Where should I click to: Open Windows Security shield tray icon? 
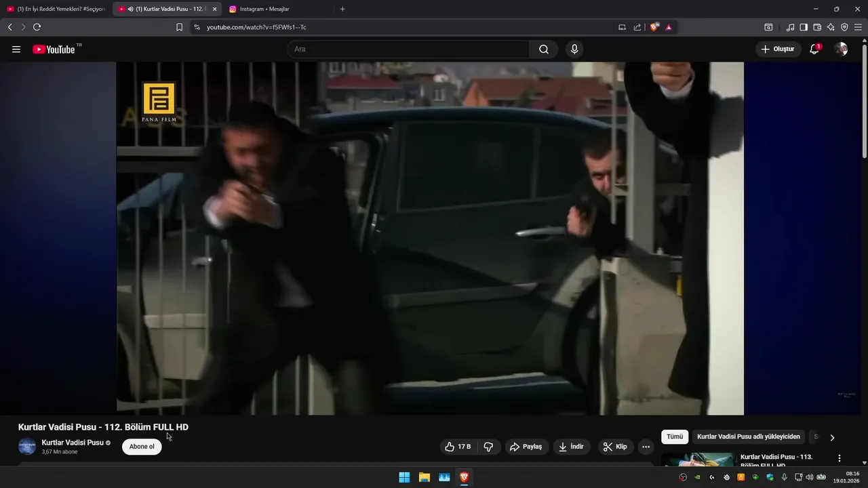pos(770,477)
